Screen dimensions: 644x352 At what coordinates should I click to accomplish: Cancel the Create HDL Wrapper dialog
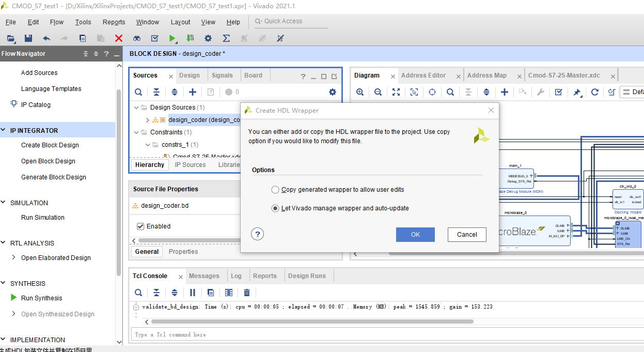(467, 235)
